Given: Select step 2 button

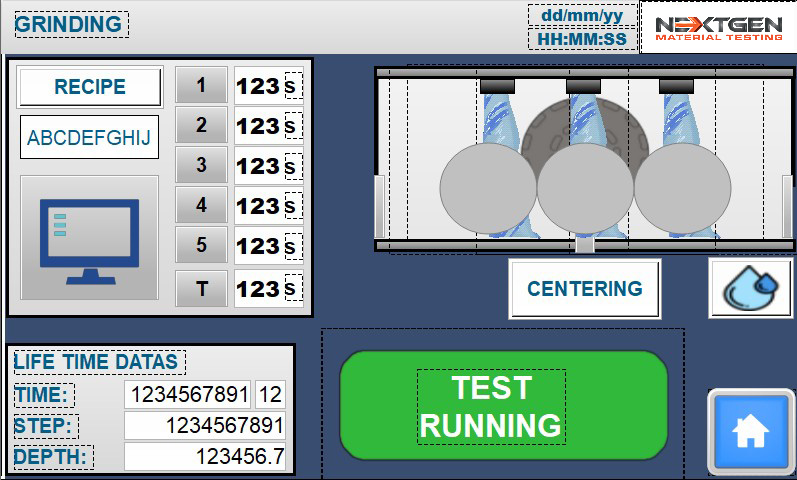Looking at the screenshot, I should (201, 125).
